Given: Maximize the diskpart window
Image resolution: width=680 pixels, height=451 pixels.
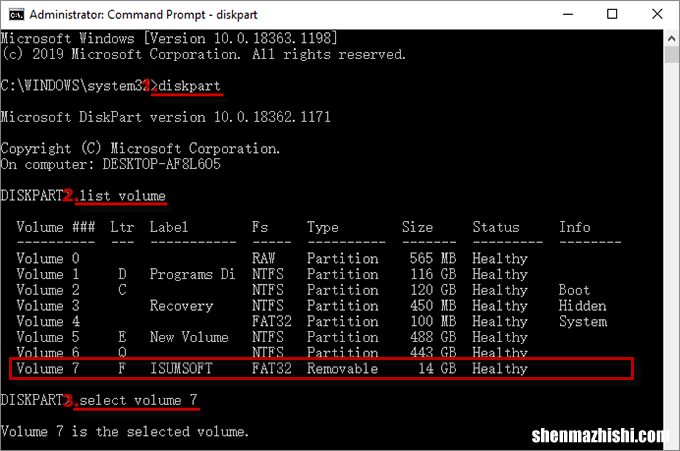Looking at the screenshot, I should (612, 14).
